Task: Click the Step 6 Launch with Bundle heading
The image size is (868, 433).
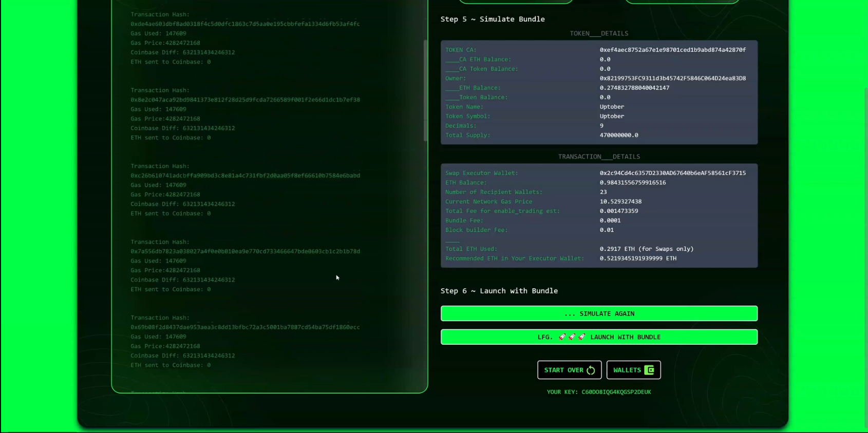Action: point(499,291)
